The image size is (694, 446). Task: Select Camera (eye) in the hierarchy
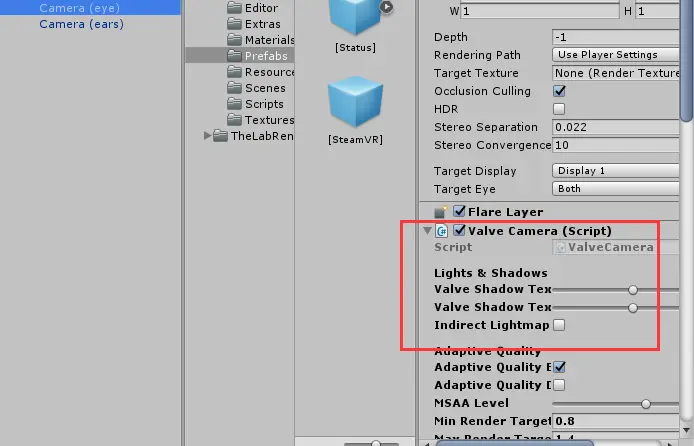(80, 8)
